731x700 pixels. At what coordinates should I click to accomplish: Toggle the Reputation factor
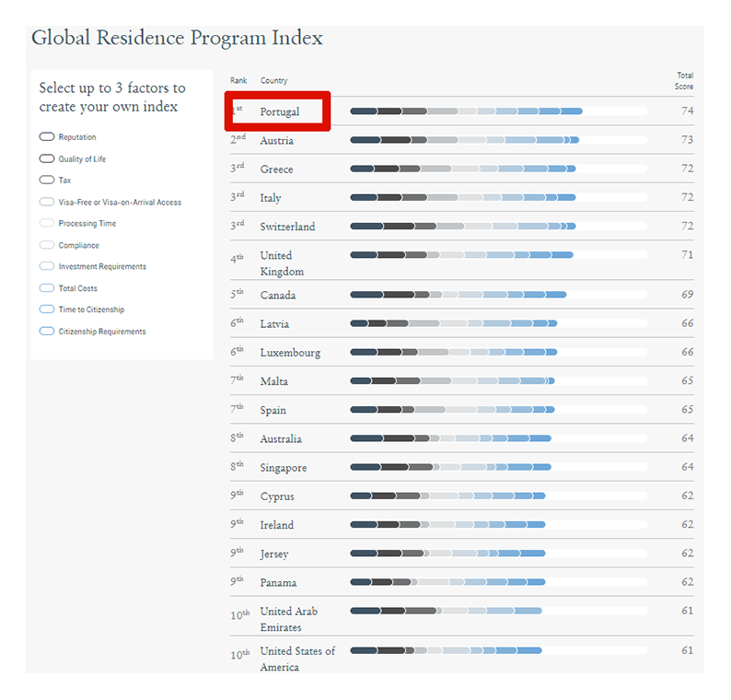(47, 136)
